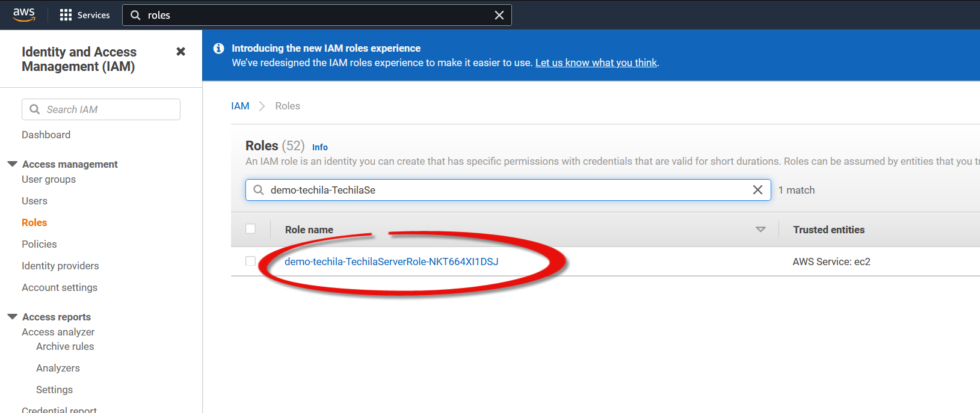Open the Roles Info link
The width and height of the screenshot is (980, 413).
[x=319, y=147]
